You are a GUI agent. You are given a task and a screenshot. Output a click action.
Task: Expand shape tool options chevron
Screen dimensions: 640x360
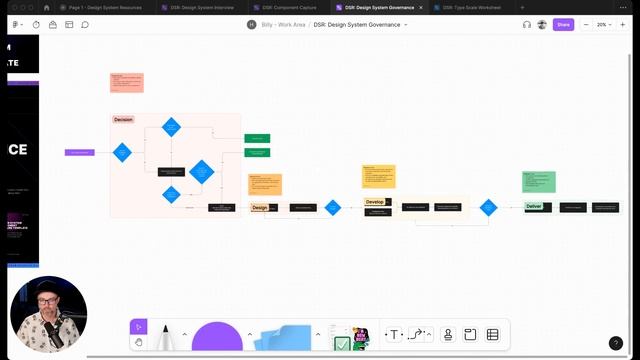click(x=250, y=334)
